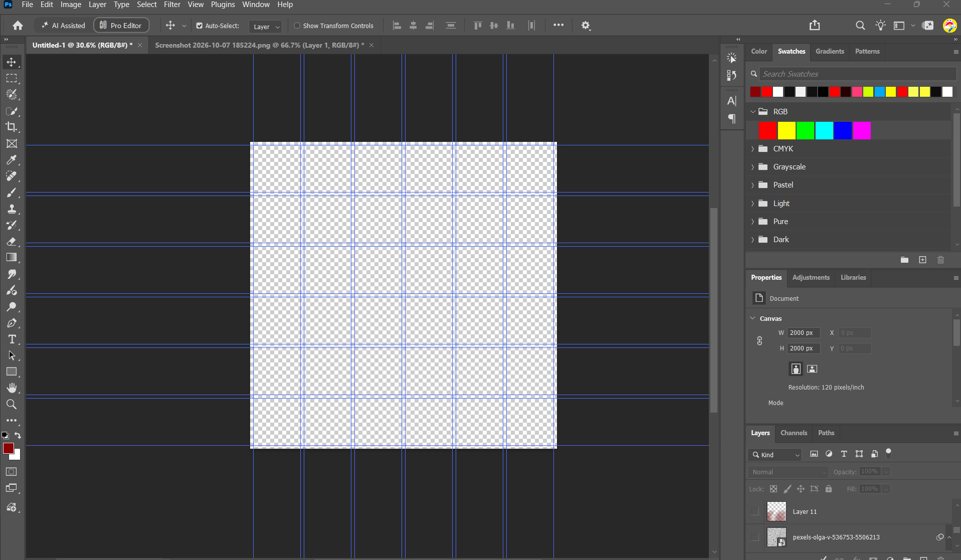Select the Horizontal Type tool
Image resolution: width=961 pixels, height=560 pixels.
(12, 339)
